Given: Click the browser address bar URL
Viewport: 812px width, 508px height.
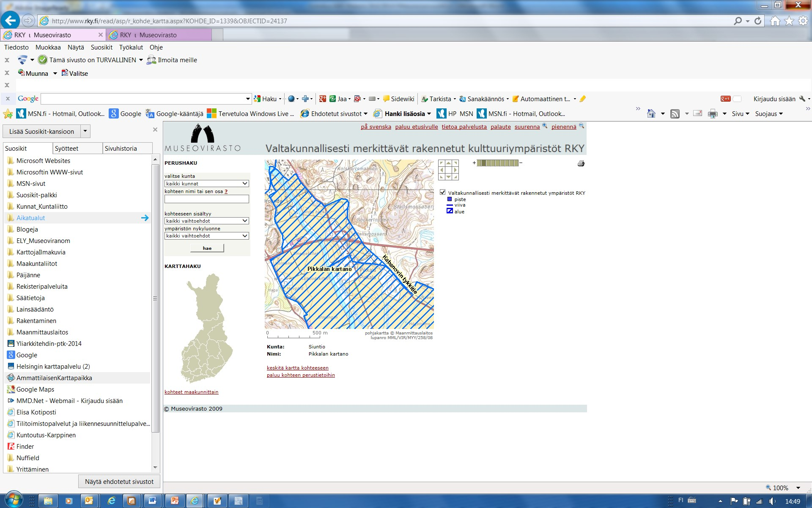Looking at the screenshot, I should pos(169,21).
